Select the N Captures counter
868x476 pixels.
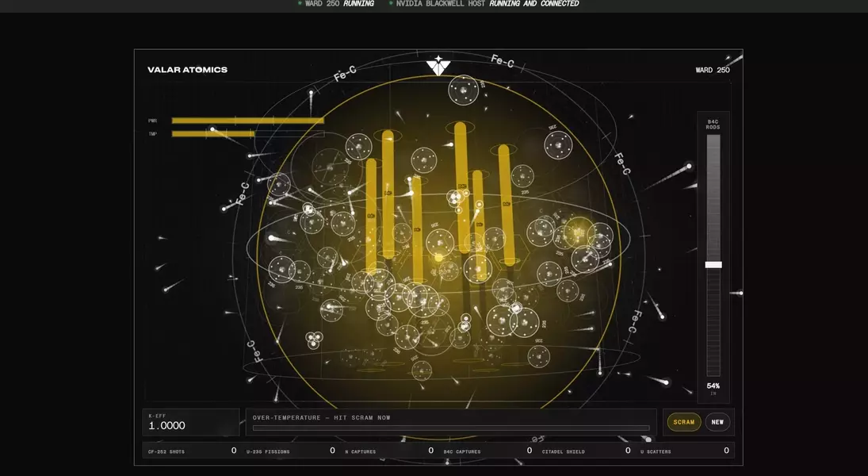388,451
